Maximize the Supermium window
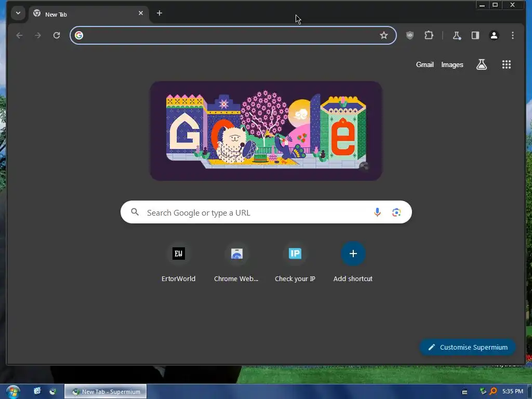The height and width of the screenshot is (399, 532). click(495, 5)
